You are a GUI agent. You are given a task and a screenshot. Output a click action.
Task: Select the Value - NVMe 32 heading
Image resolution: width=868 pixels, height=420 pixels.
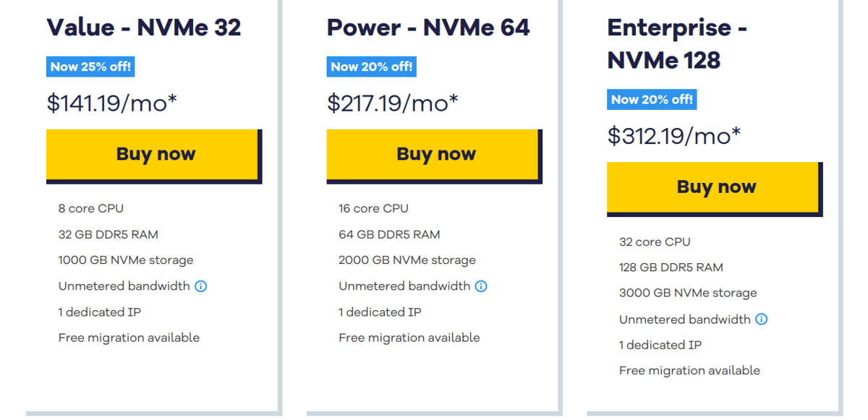coord(144,27)
